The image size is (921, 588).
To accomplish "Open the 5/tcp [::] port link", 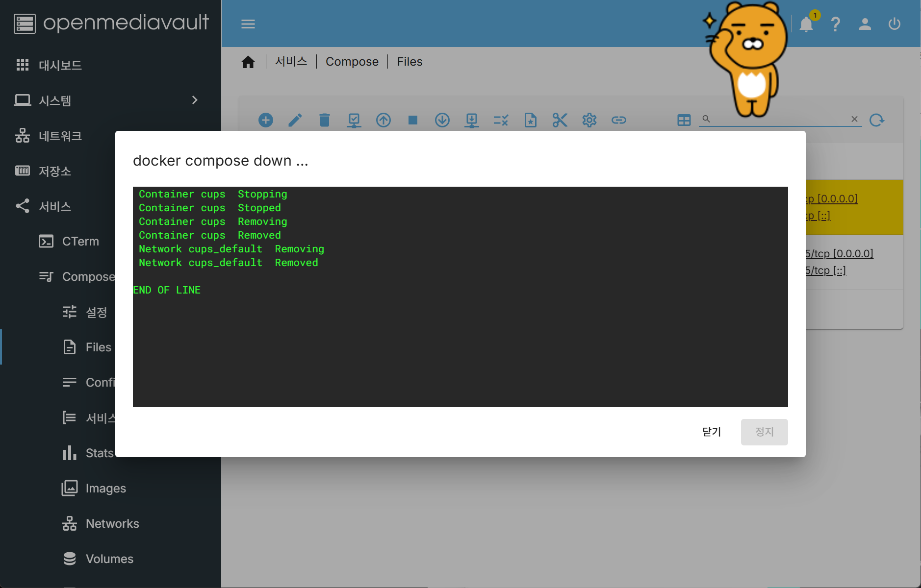I will coord(826,270).
